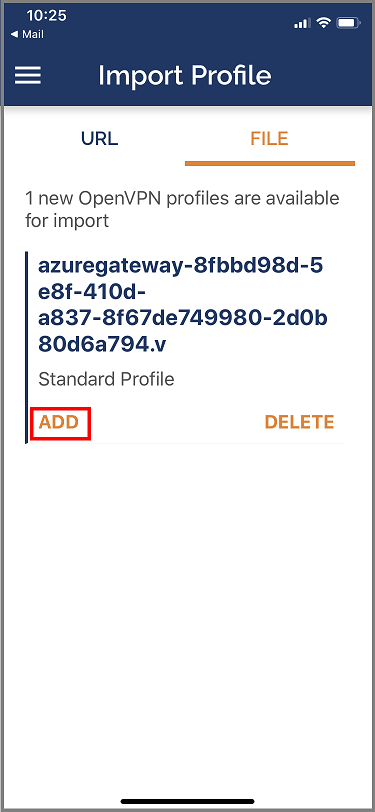The width and height of the screenshot is (375, 812).
Task: Tap the blue bar beside profile entry
Action: tap(26, 347)
